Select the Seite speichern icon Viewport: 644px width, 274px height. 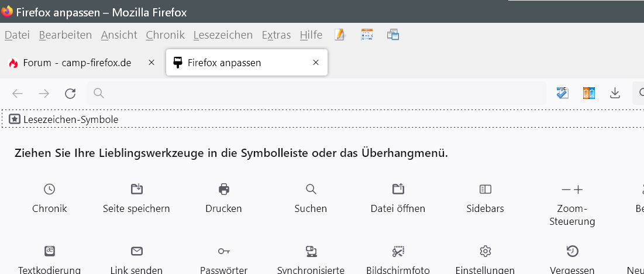point(136,189)
